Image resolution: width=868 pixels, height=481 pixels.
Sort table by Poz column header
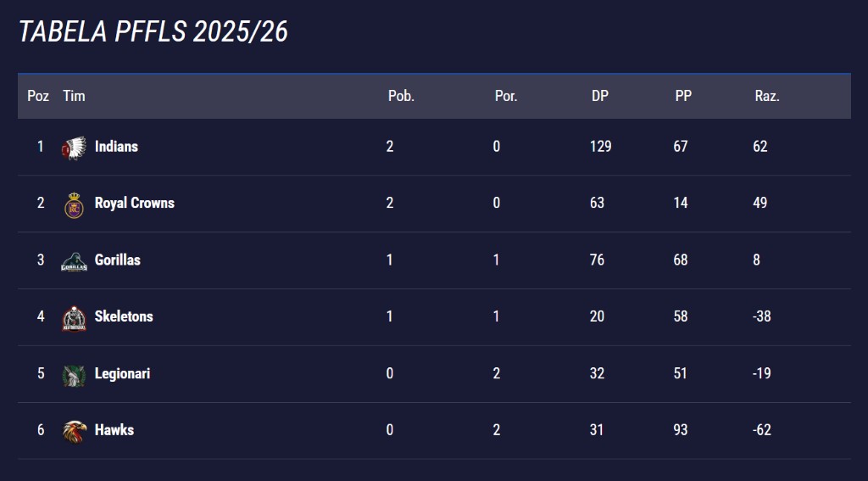point(38,96)
